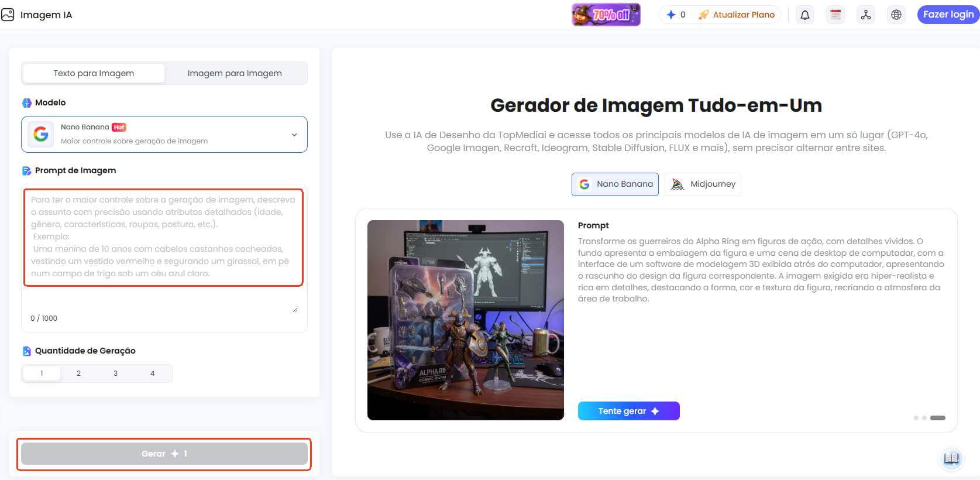Viewport: 980px width, 480px height.
Task: Open the notifications bell icon
Action: click(x=805, y=15)
